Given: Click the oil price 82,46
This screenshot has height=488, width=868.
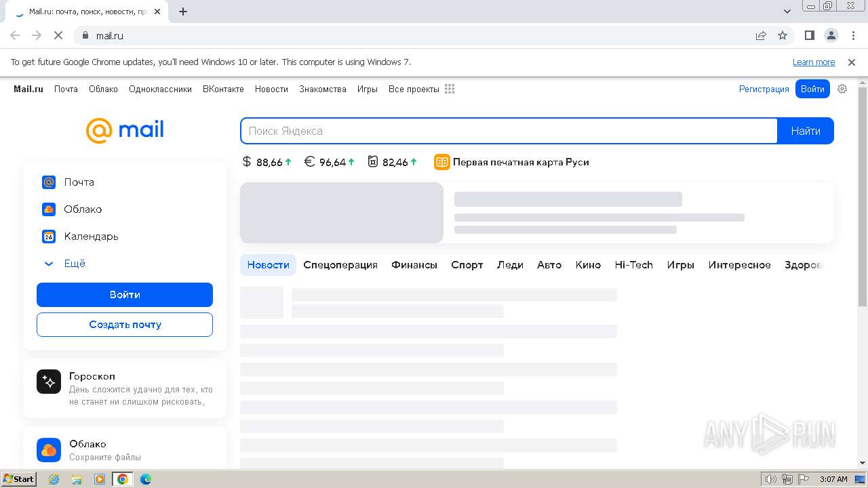Looking at the screenshot, I should pos(393,162).
